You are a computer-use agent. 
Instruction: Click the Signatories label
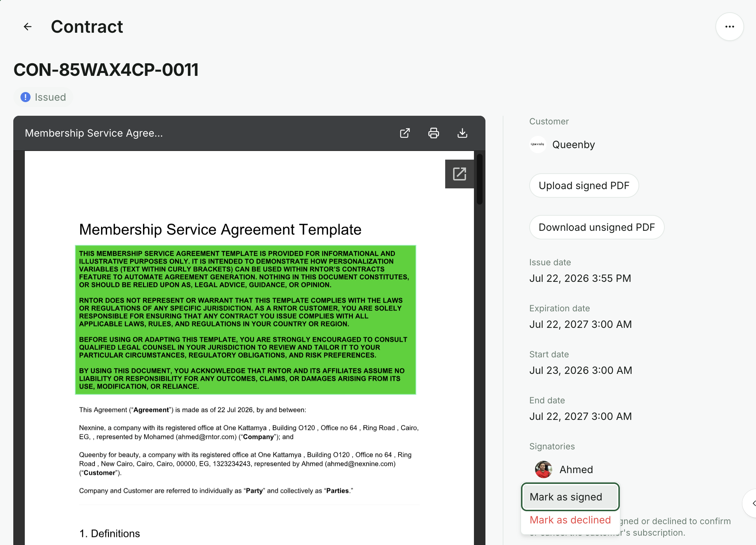pyautogui.click(x=552, y=446)
